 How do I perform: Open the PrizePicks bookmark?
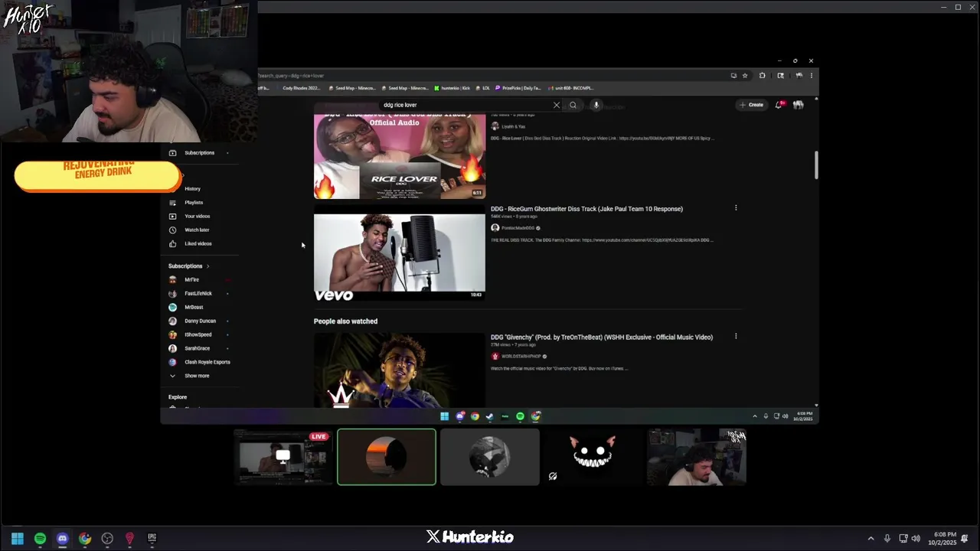pos(518,88)
